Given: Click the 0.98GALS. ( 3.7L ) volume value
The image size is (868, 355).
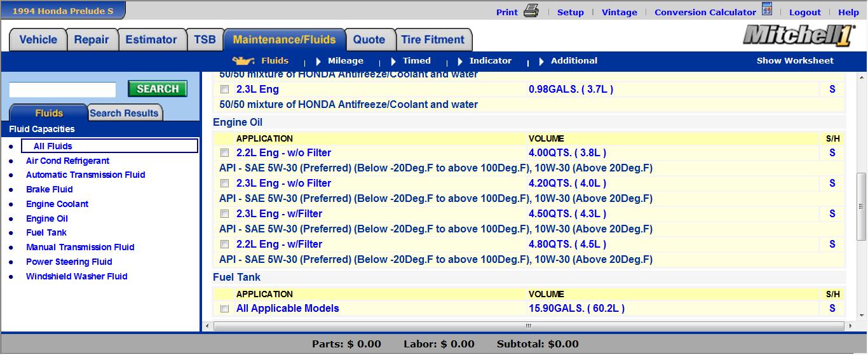Looking at the screenshot, I should point(571,90).
